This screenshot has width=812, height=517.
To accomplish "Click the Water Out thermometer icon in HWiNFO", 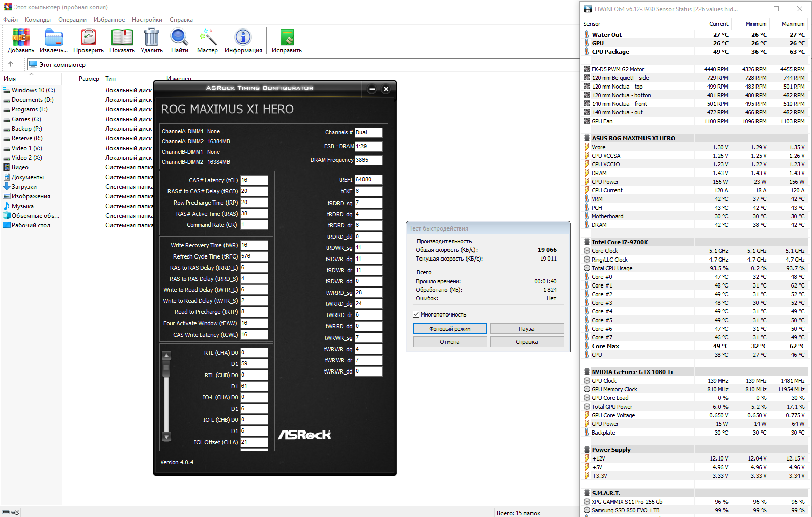I will coord(586,35).
